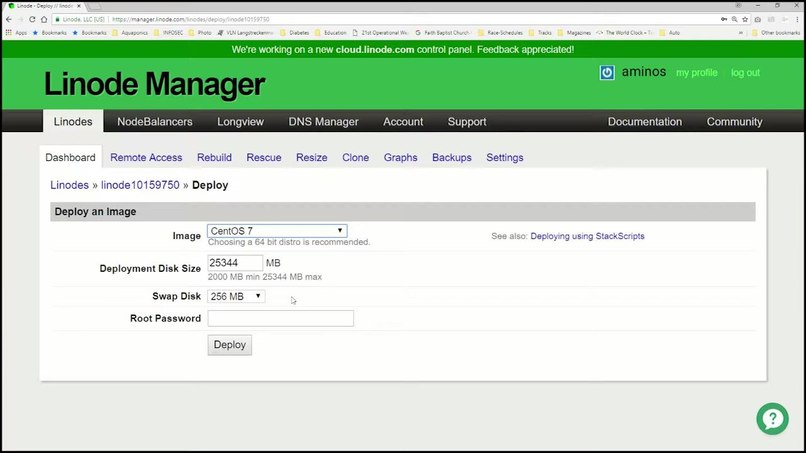Open the my profile link
Image resolution: width=806 pixels, height=453 pixels.
point(697,73)
